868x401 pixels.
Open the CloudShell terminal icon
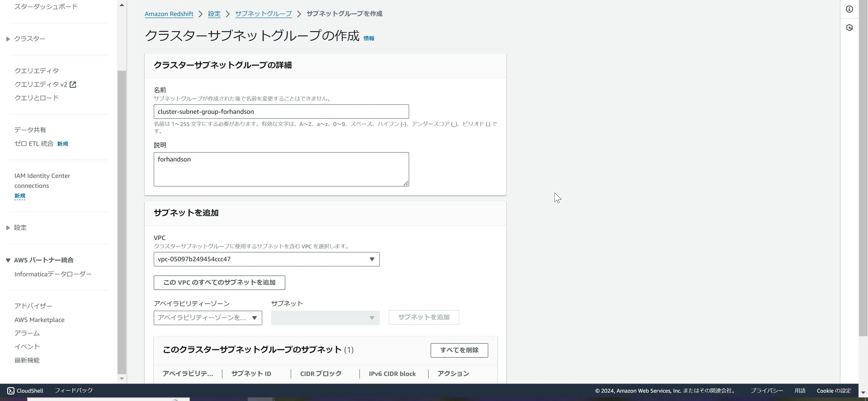(11, 391)
